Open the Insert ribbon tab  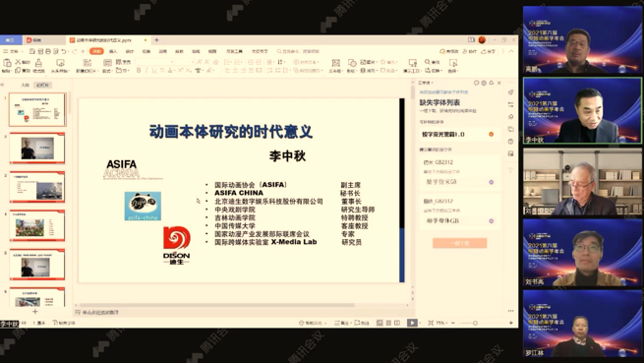(x=113, y=51)
